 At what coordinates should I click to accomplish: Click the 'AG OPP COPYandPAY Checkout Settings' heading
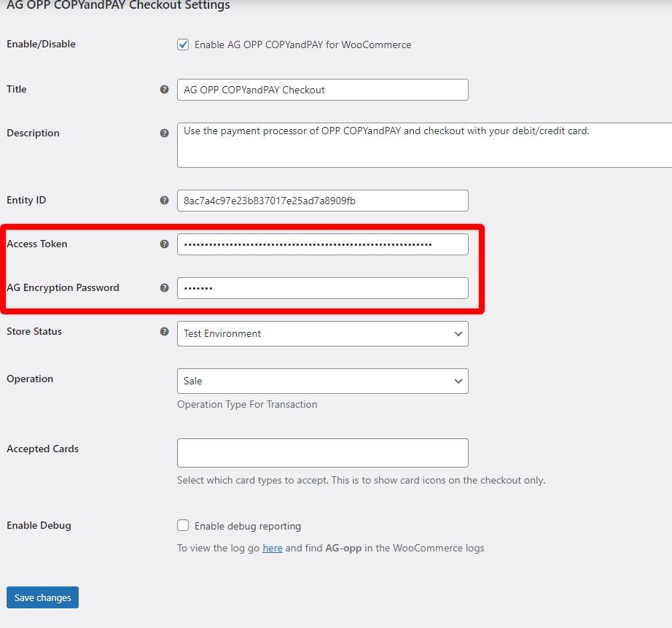118,5
